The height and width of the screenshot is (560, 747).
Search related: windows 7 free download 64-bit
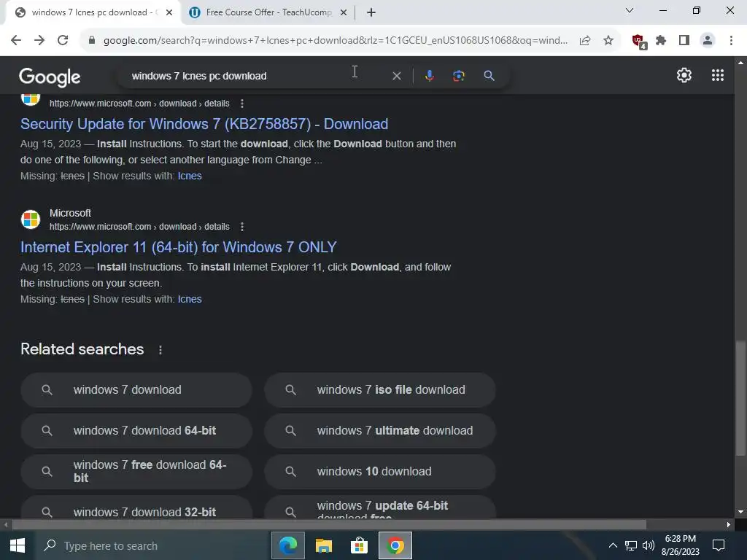click(136, 472)
